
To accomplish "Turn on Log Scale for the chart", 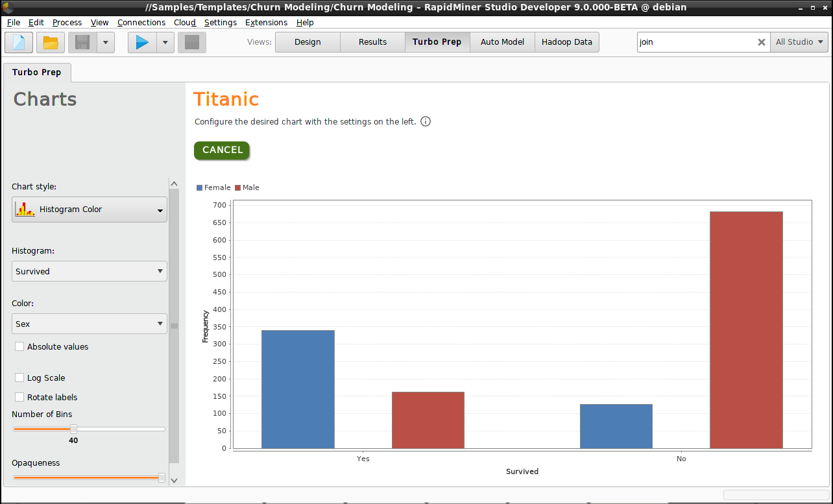I will pos(19,378).
